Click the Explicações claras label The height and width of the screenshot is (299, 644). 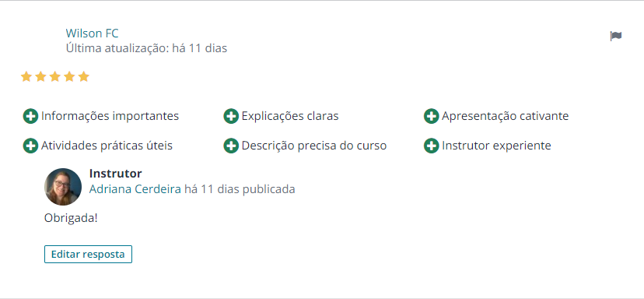tap(290, 116)
